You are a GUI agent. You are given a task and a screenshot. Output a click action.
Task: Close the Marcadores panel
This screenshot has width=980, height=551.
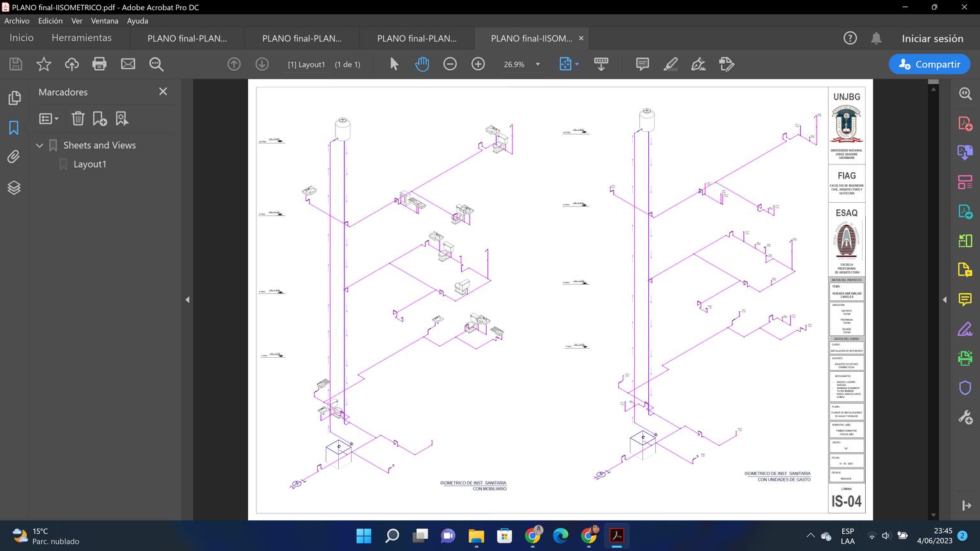click(x=163, y=92)
